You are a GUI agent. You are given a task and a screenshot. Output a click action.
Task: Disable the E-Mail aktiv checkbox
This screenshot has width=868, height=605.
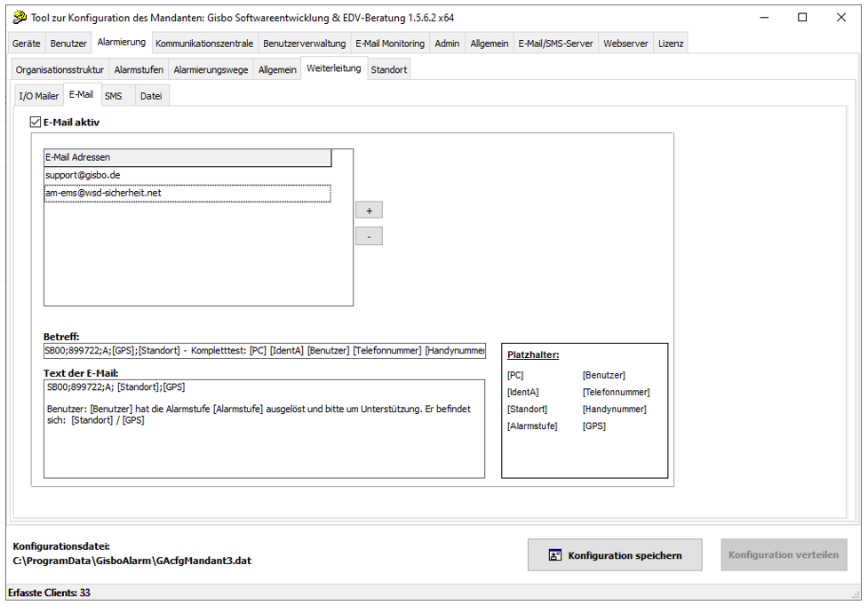(x=36, y=122)
